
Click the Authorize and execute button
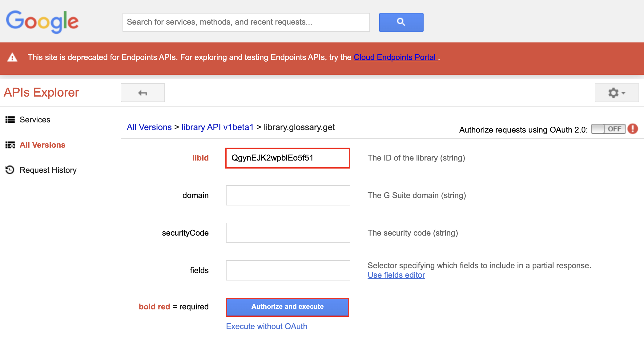(288, 307)
